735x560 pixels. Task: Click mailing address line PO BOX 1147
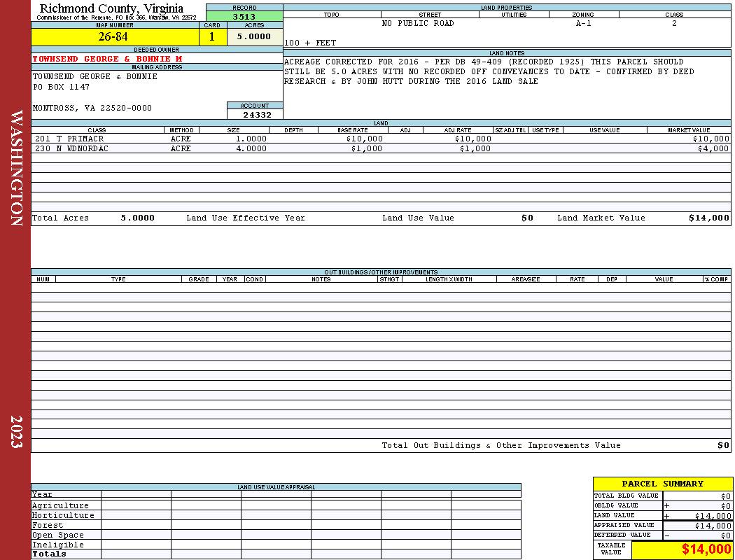click(x=61, y=87)
